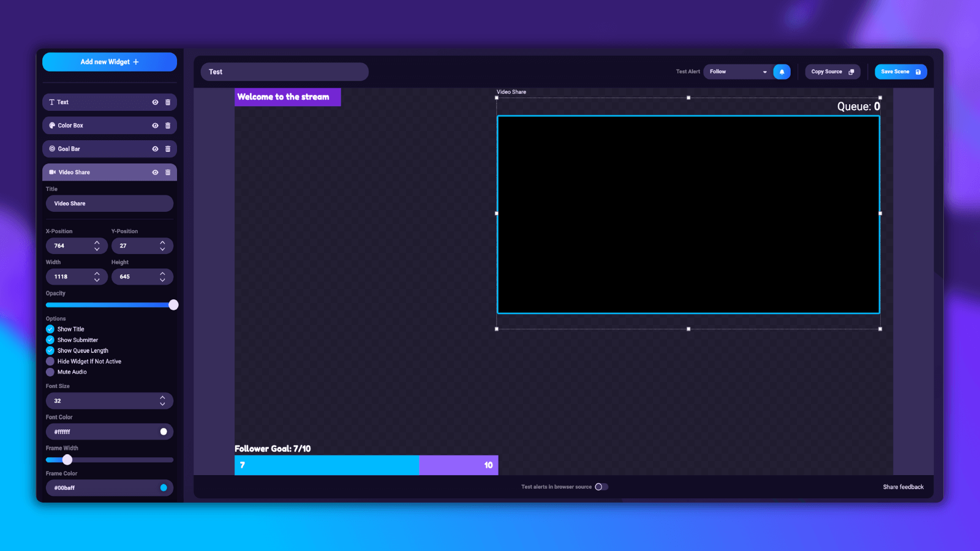Select the Goal Bar widget row
980x551 pixels.
pyautogui.click(x=110, y=149)
